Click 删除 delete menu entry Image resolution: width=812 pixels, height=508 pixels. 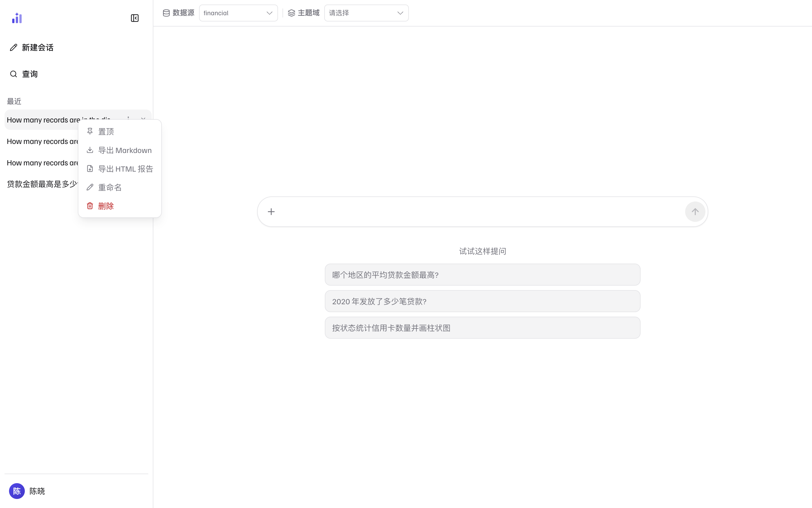(120, 206)
